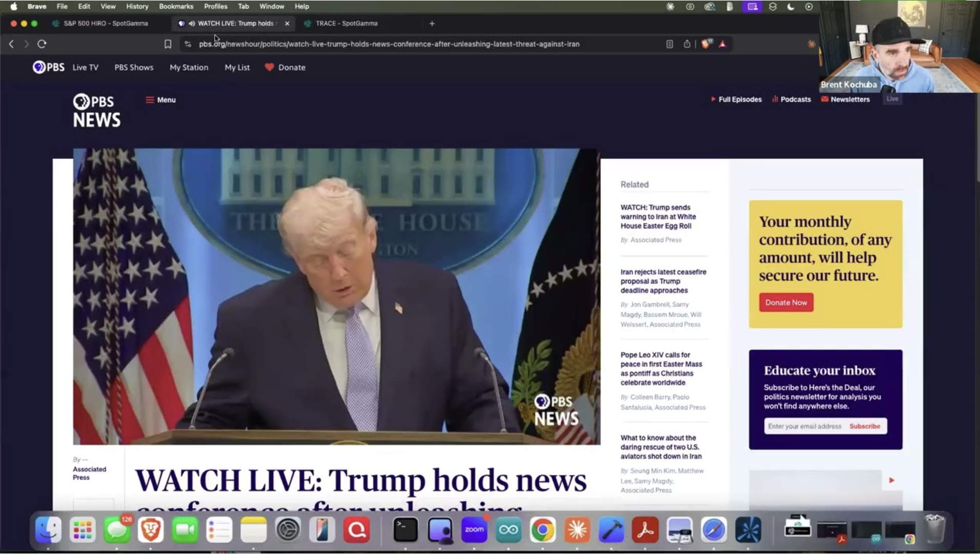Viewport: 980px width, 554px height.
Task: Open a new tab with plus button
Action: (432, 24)
